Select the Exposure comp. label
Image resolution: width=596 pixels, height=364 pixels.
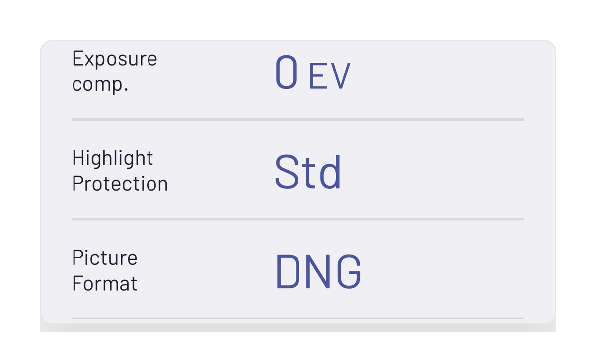pyautogui.click(x=115, y=72)
